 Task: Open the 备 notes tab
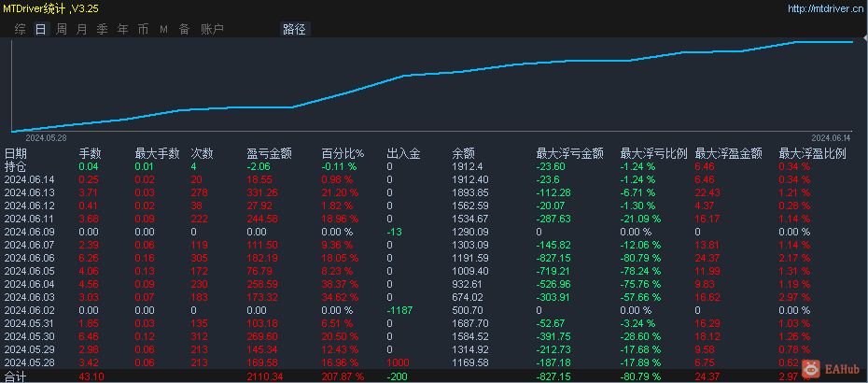click(184, 30)
